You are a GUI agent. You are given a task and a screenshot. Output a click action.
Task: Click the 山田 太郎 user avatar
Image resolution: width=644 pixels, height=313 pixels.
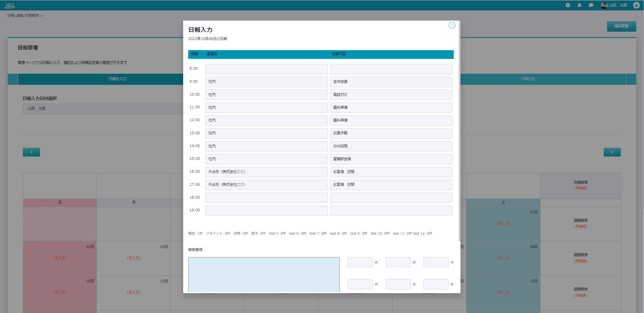604,5
